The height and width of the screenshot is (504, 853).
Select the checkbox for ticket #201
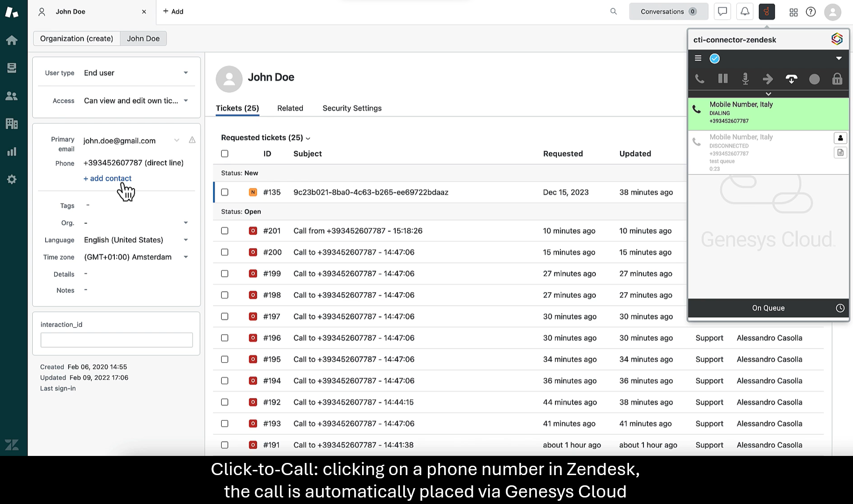(225, 231)
